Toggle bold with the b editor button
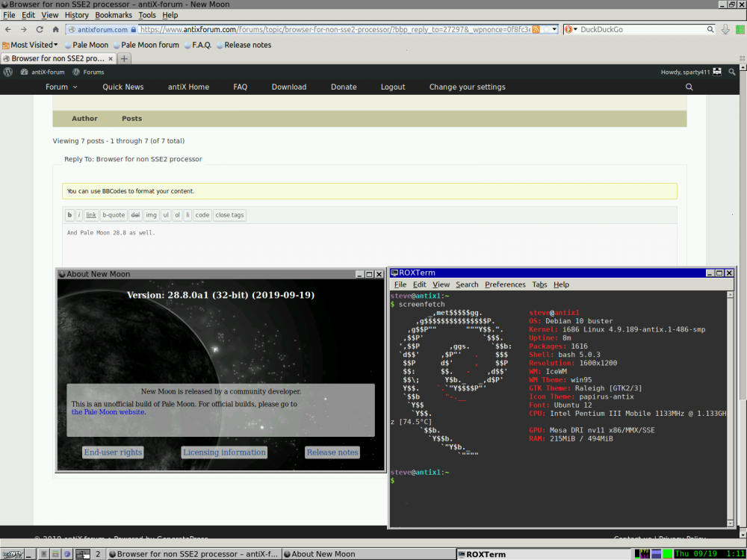 69,215
